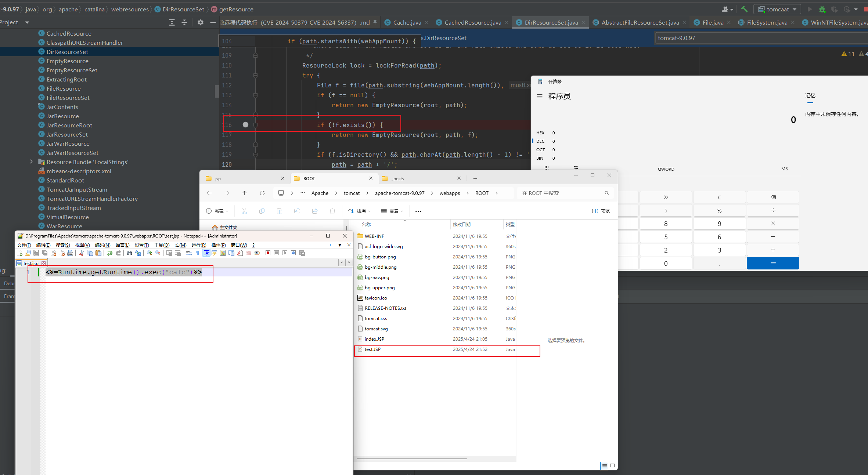The image size is (868, 475).
Task: Click calculator backspace button
Action: (x=773, y=197)
